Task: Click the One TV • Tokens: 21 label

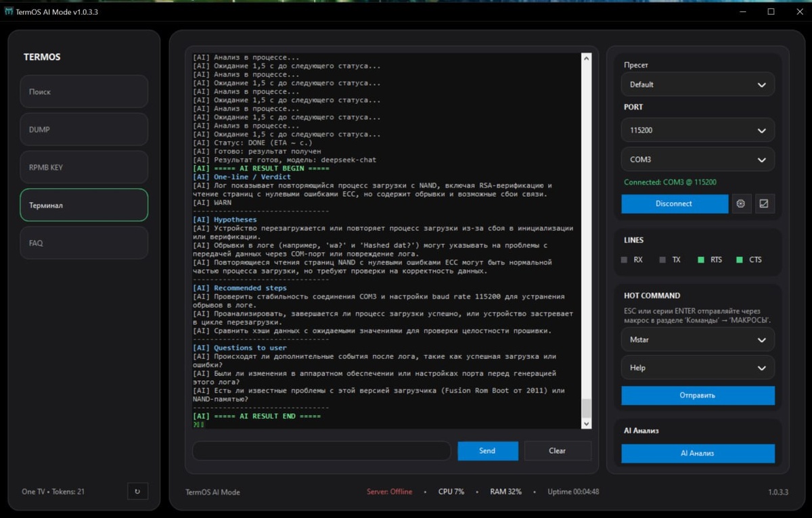Action: point(53,492)
